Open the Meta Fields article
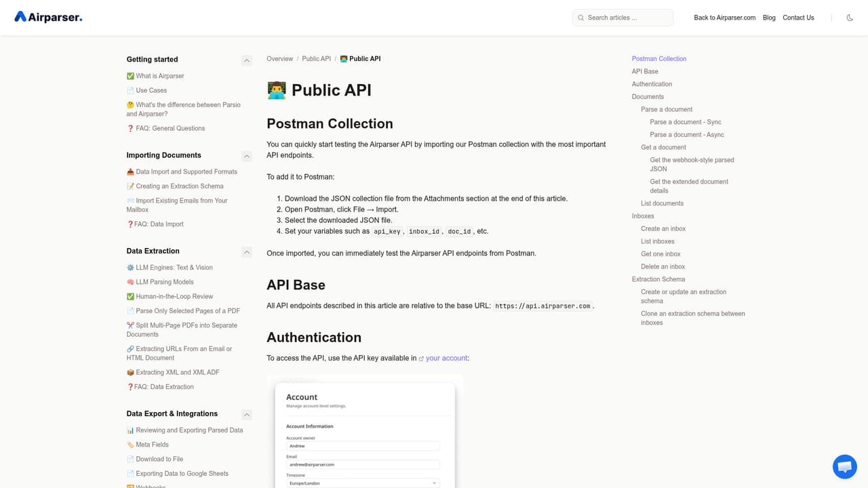 (x=147, y=445)
